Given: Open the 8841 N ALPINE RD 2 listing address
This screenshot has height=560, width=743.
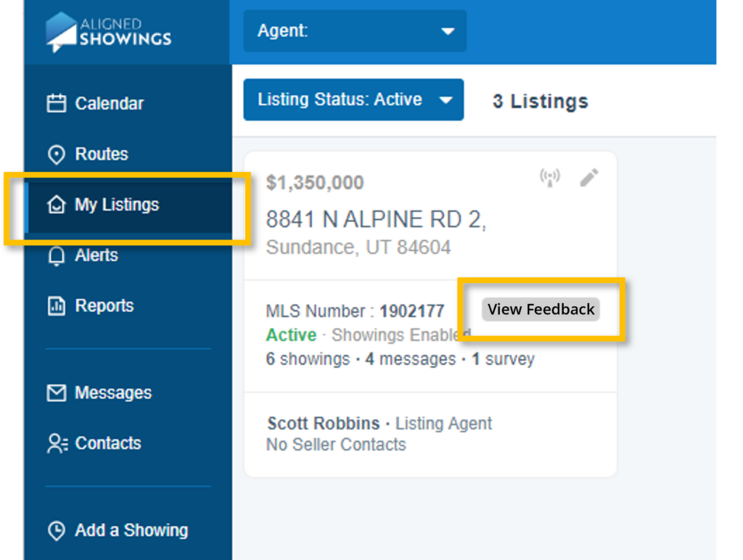Looking at the screenshot, I should coord(376,219).
